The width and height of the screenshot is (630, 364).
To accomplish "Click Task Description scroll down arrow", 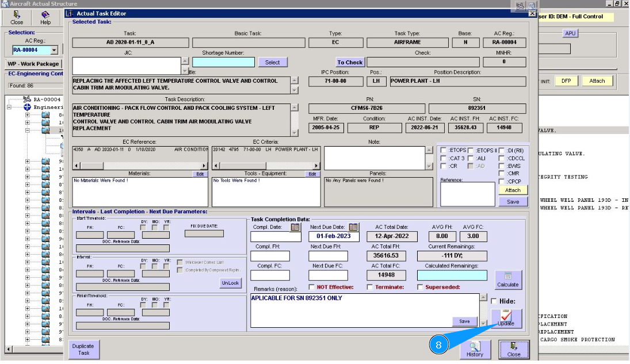I will coord(295,133).
